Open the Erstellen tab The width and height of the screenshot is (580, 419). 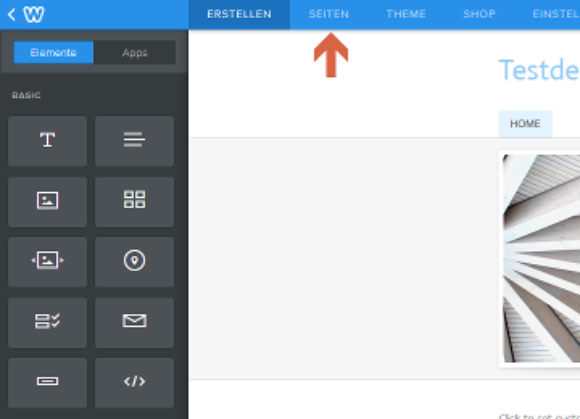(239, 14)
